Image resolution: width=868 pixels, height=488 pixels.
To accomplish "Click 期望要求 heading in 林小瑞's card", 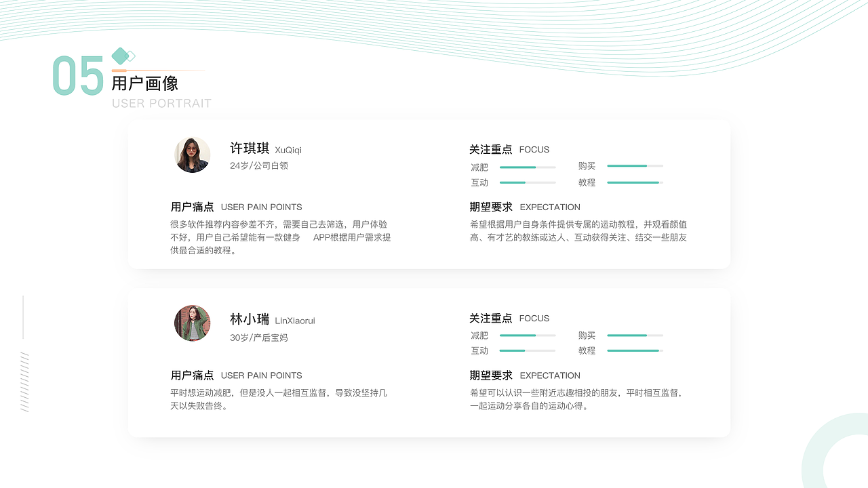I will (x=491, y=375).
